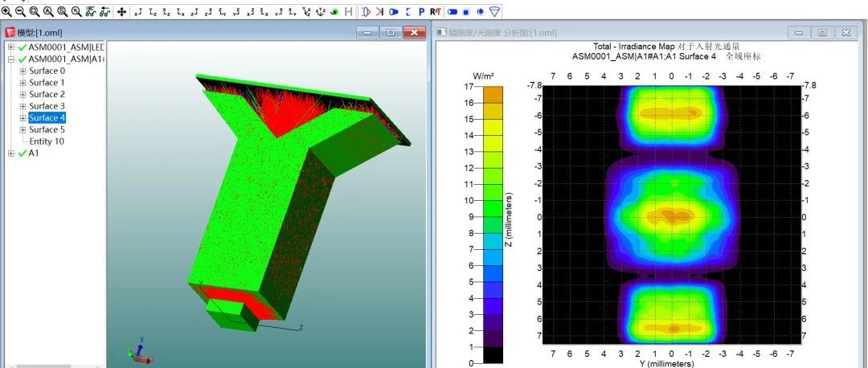Collapse the ASM0001_ASM|A1 tree node
This screenshot has height=368, width=868.
(10, 59)
